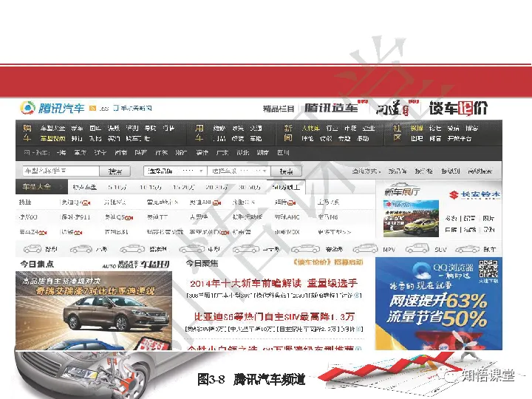
Task: Select the 10-15万 price tab
Action: pos(150,187)
